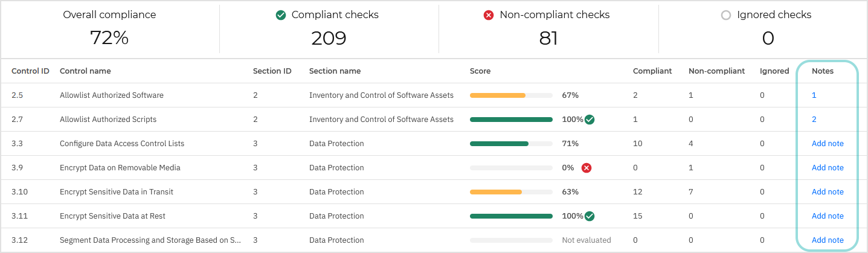Select Encrypt Sensitive Data at Rest name
Viewport: 868px width, 253px height.
point(112,216)
